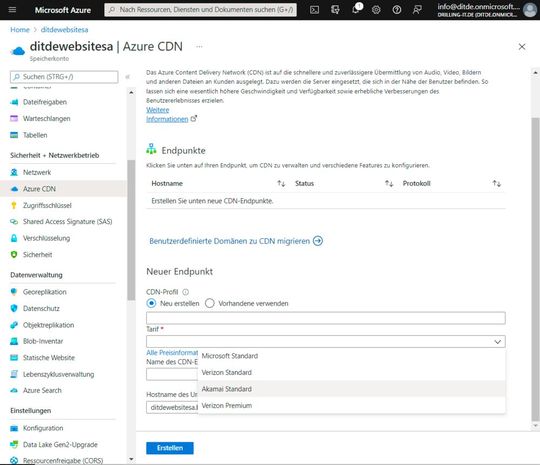This screenshot has height=465, width=540.
Task: Open Azure CDN in the sidebar
Action: coord(63,189)
